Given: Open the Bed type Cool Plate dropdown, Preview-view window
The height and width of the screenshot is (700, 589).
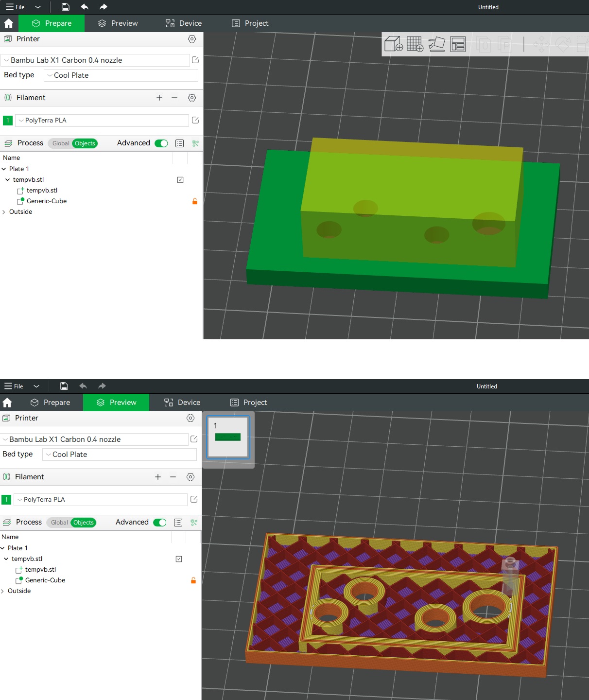Looking at the screenshot, I should coord(120,455).
